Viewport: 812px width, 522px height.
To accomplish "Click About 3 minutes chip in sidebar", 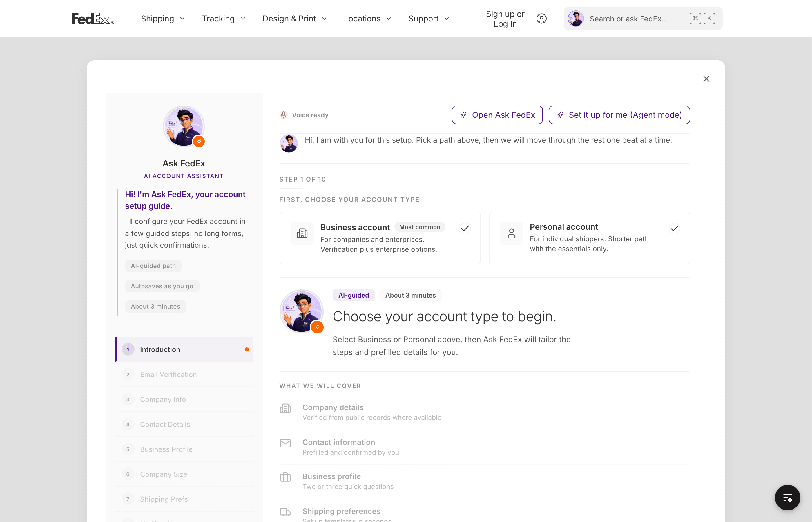I will pyautogui.click(x=155, y=307).
